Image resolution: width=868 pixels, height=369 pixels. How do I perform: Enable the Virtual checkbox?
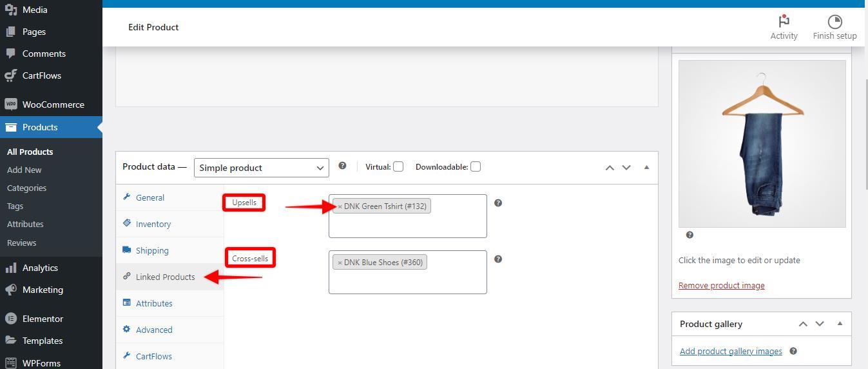pos(398,166)
